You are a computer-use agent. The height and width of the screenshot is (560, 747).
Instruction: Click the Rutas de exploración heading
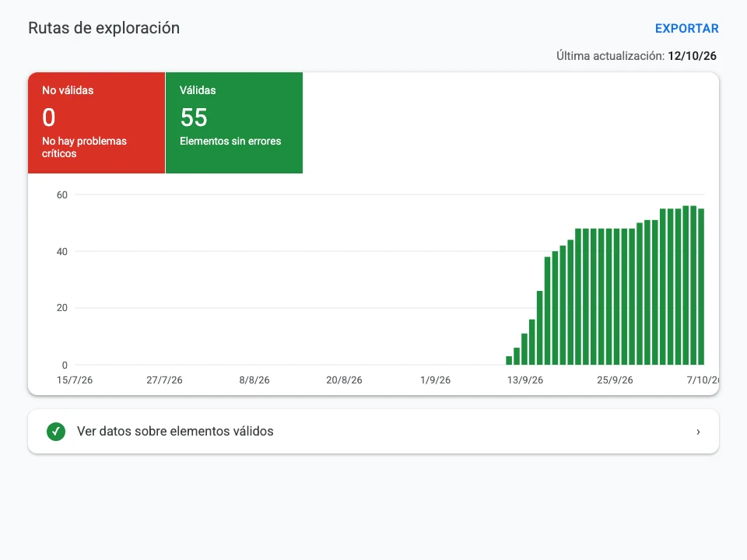pos(103,28)
